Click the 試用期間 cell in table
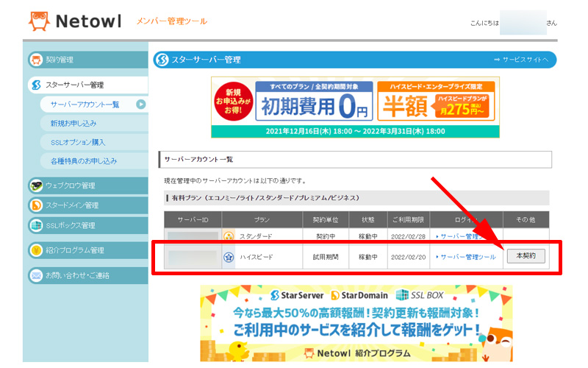This screenshot has width=588, height=368. tap(326, 257)
